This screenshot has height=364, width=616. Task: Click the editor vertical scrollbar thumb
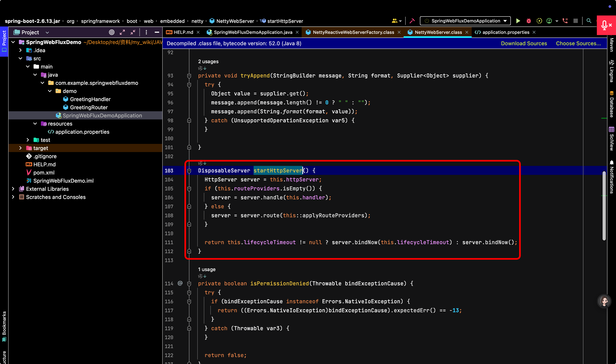[x=604, y=206]
